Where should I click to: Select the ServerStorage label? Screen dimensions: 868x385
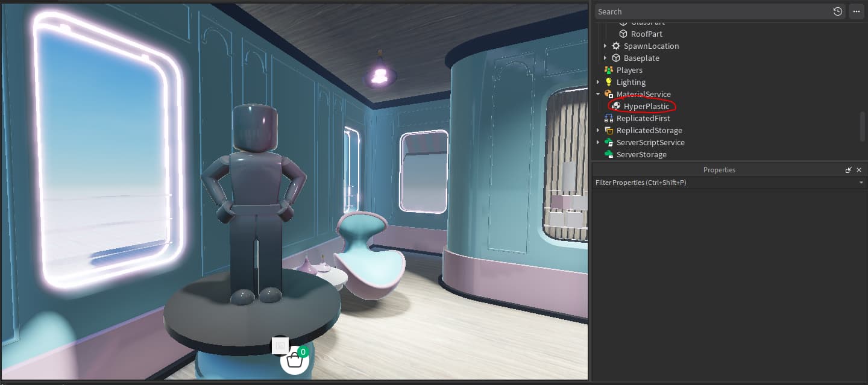point(641,154)
